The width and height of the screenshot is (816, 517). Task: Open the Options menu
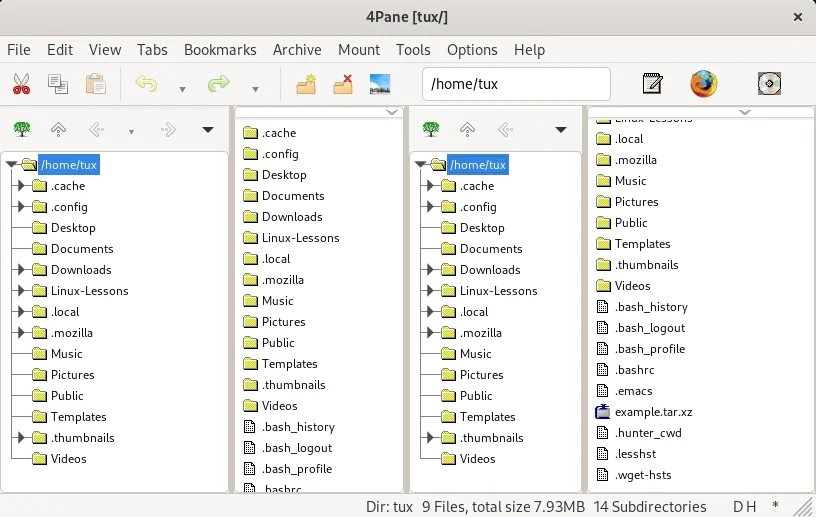472,50
